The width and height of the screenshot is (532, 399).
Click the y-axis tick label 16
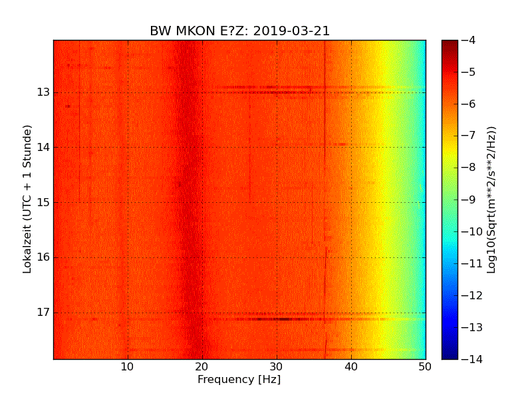click(x=43, y=257)
